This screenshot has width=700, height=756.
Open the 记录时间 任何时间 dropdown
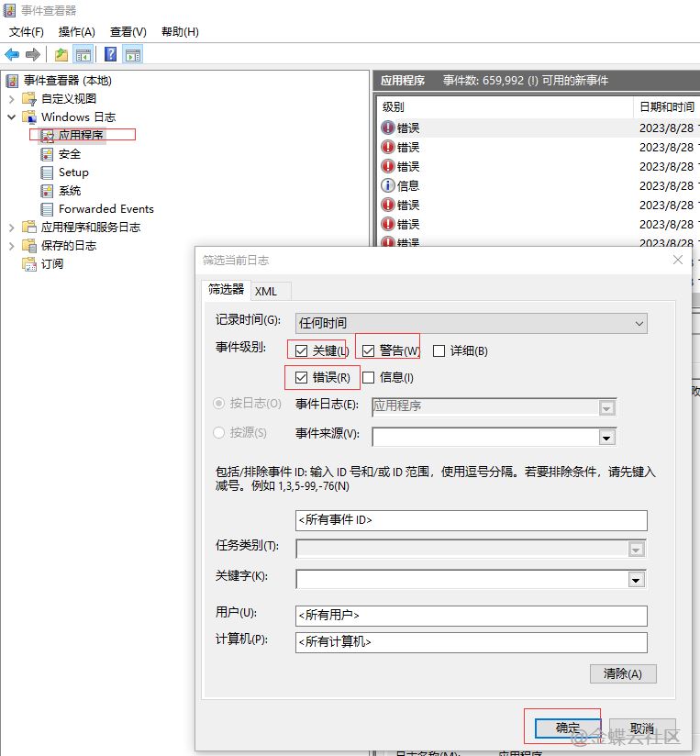click(472, 323)
